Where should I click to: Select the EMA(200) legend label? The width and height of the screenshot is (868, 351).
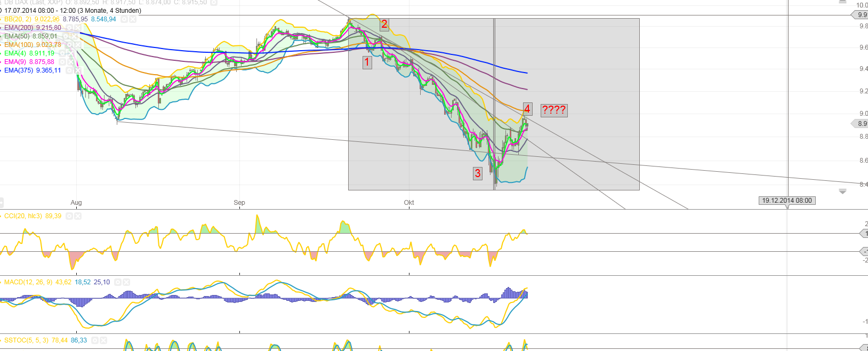(19, 28)
